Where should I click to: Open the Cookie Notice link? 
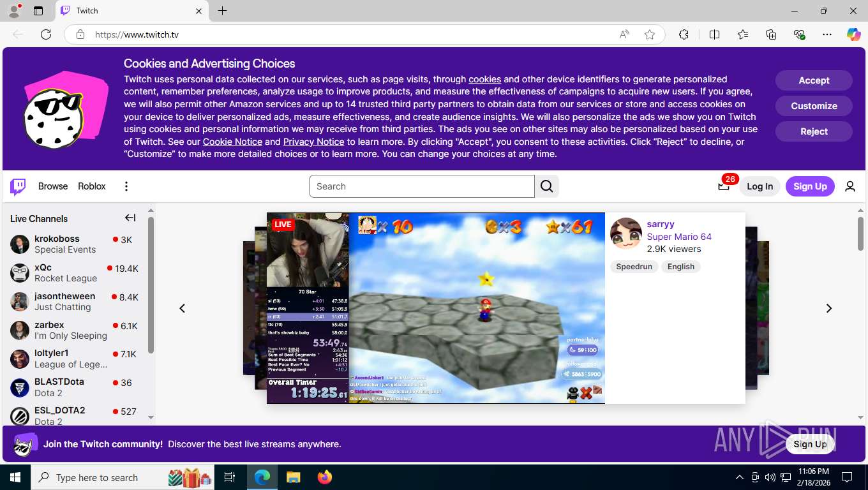(232, 142)
